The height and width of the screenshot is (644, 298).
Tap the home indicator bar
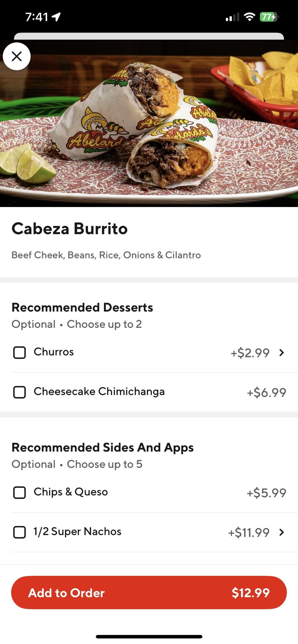[x=149, y=637]
